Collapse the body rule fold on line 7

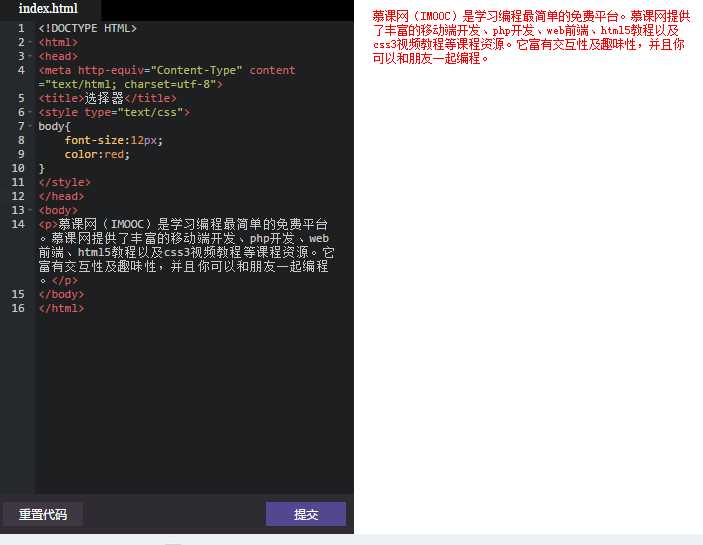[x=30, y=126]
